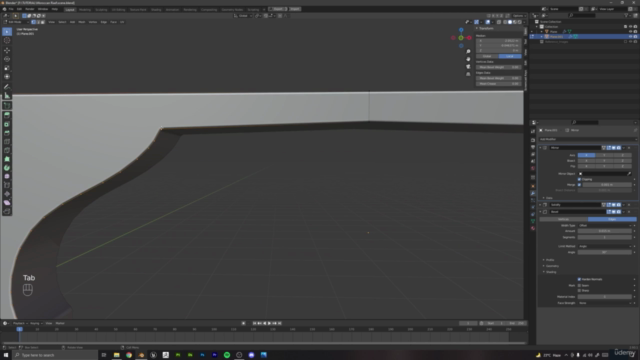Pick the Transform tool
This screenshot has height=360, width=640.
[7, 77]
